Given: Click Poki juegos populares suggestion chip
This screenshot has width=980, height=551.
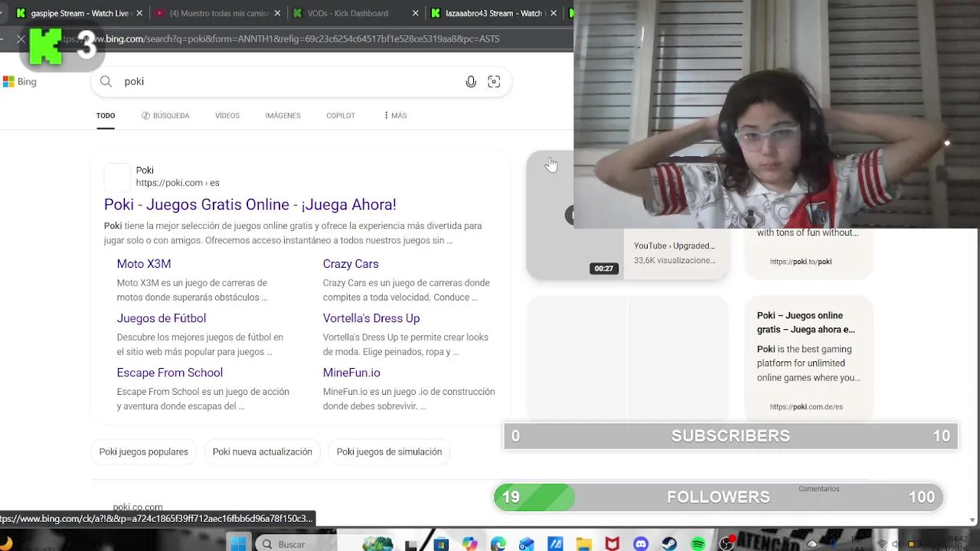Looking at the screenshot, I should pos(144,452).
